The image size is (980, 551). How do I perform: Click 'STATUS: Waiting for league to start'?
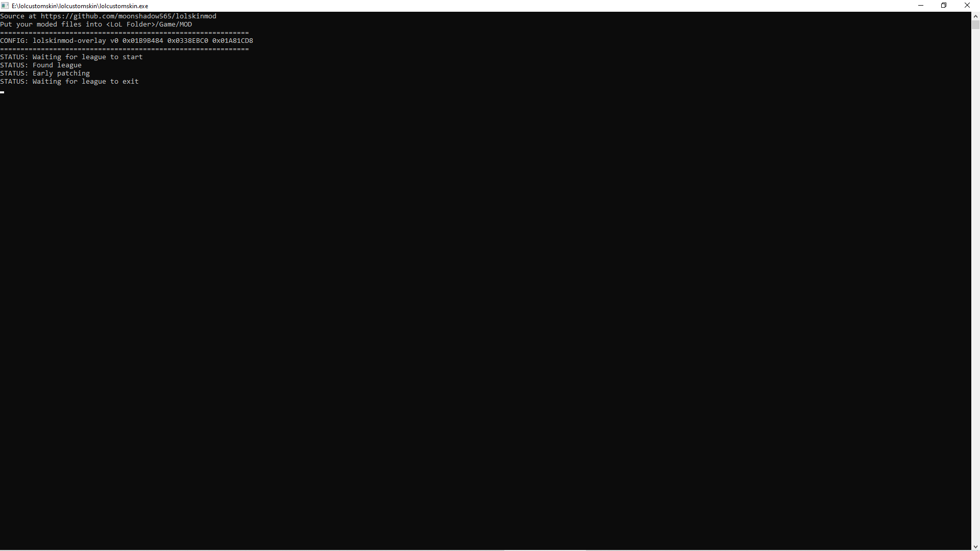click(71, 57)
